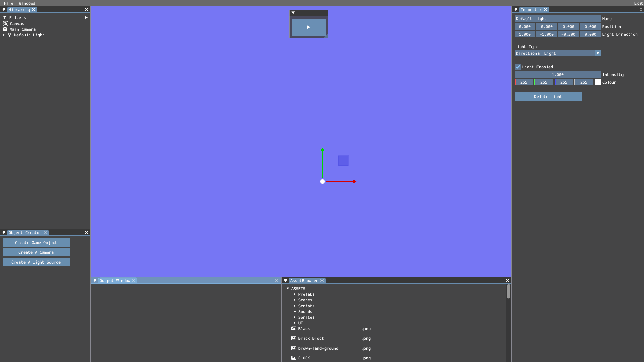The height and width of the screenshot is (362, 644).
Task: Open the Hierarchy panel dropdown menu triangle
Action: pos(4,10)
